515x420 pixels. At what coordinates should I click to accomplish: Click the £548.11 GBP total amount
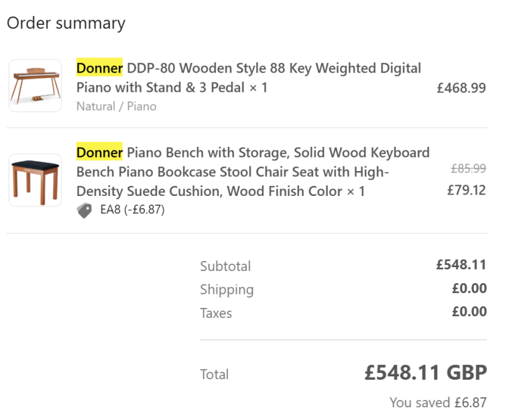[x=425, y=372]
